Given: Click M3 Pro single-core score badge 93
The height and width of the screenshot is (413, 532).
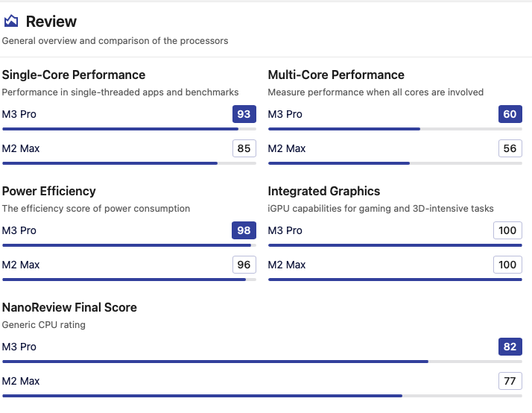Looking at the screenshot, I should pyautogui.click(x=244, y=114).
